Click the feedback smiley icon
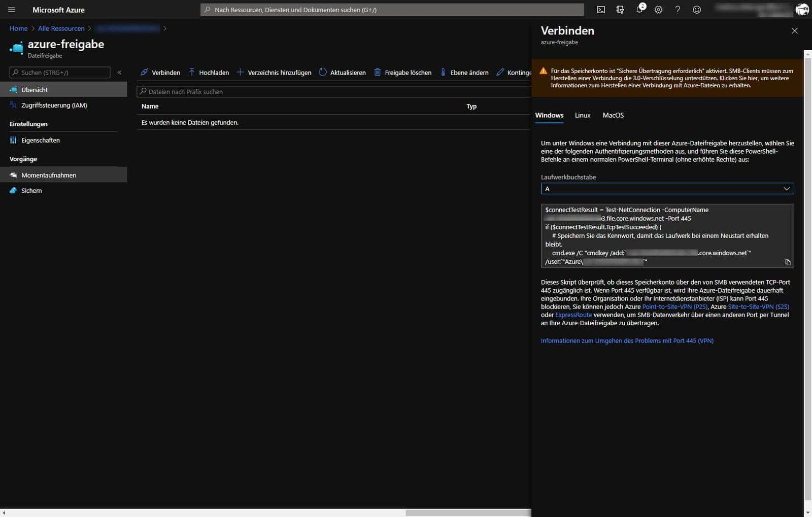Viewport: 812px width, 517px height. [697, 9]
